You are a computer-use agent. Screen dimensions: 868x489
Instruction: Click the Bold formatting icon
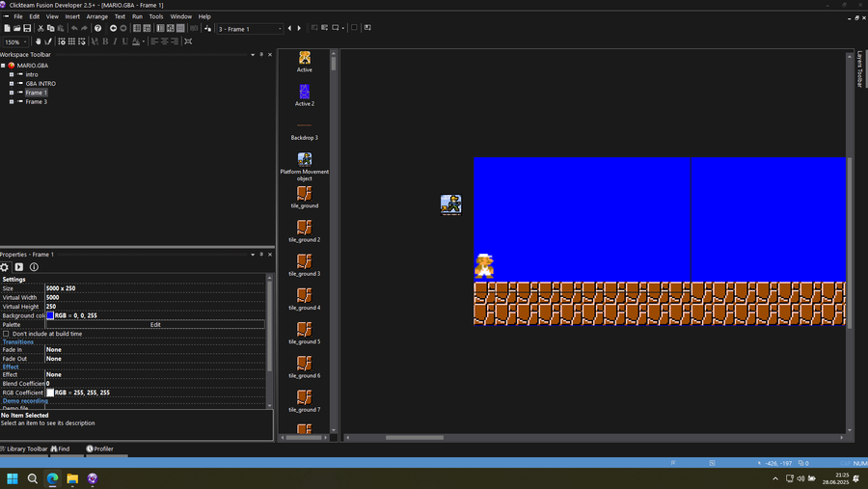point(105,41)
